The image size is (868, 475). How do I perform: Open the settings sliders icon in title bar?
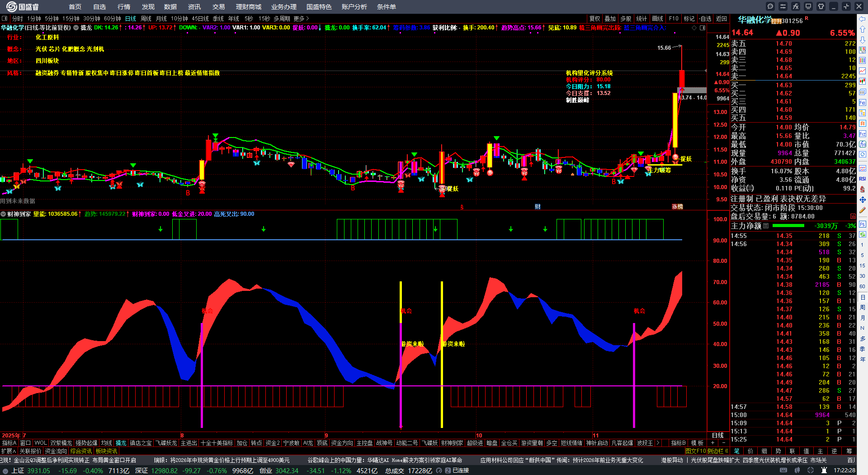(783, 6)
